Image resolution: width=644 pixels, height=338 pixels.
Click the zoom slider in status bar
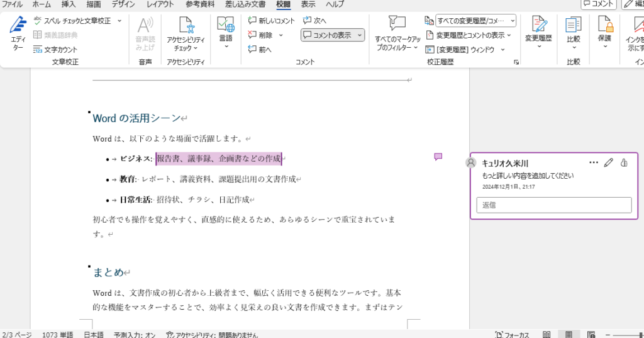pyautogui.click(x=627, y=335)
